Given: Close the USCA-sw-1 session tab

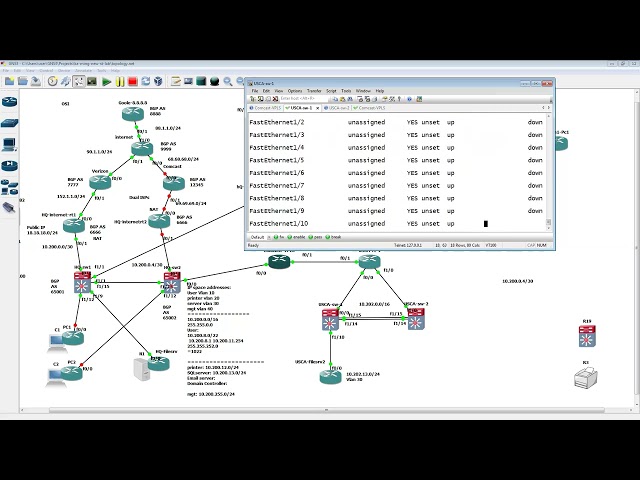Looking at the screenshot, I should [x=318, y=108].
